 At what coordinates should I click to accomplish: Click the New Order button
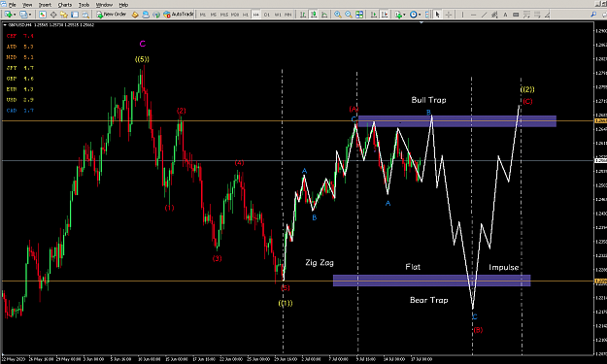tap(112, 15)
